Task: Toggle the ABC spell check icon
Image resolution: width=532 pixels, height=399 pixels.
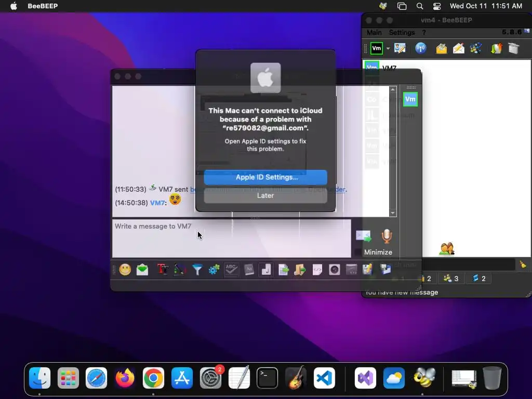Action: 231,270
